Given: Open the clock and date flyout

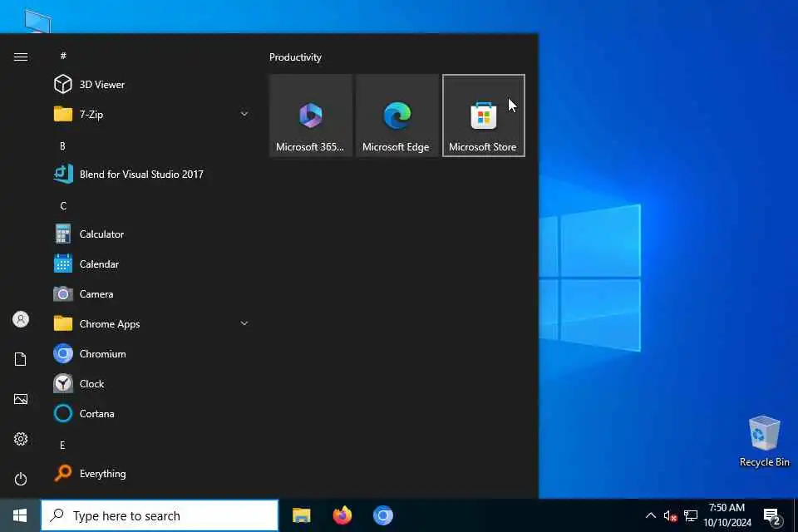Looking at the screenshot, I should [727, 515].
